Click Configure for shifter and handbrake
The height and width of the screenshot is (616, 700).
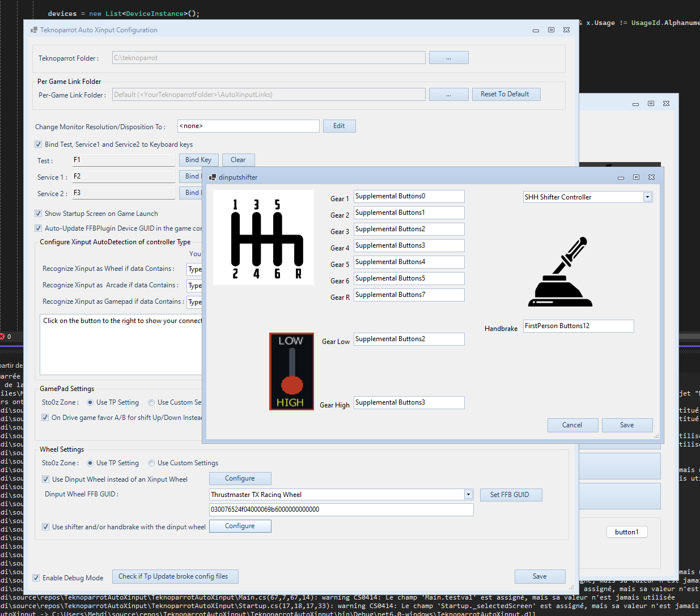240,526
